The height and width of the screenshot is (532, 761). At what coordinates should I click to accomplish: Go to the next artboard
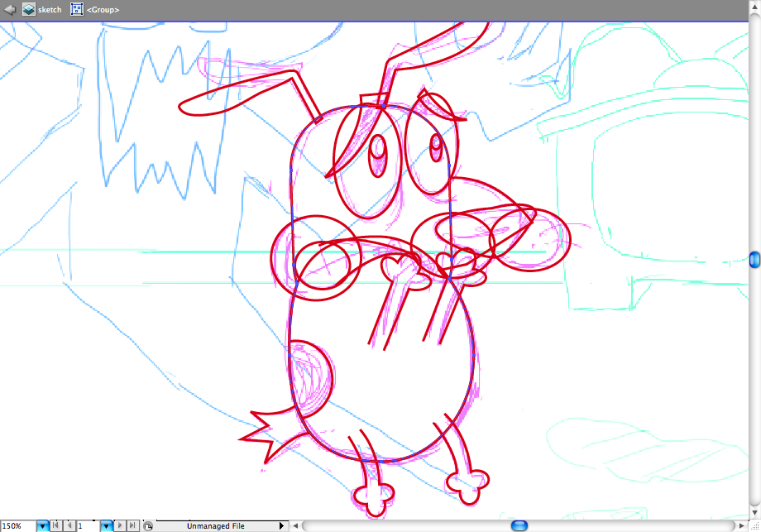pos(119,525)
